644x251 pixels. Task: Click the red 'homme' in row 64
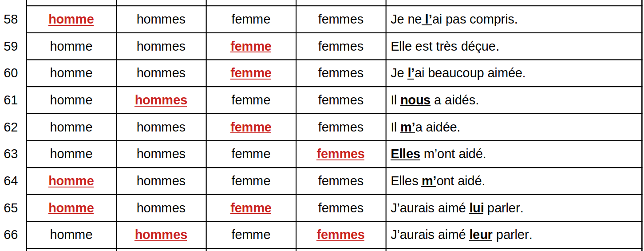pos(71,181)
